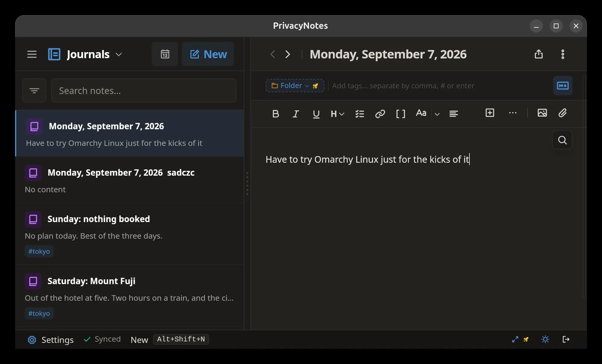Open the Folder selector dropdown
602x364 pixels.
295,86
